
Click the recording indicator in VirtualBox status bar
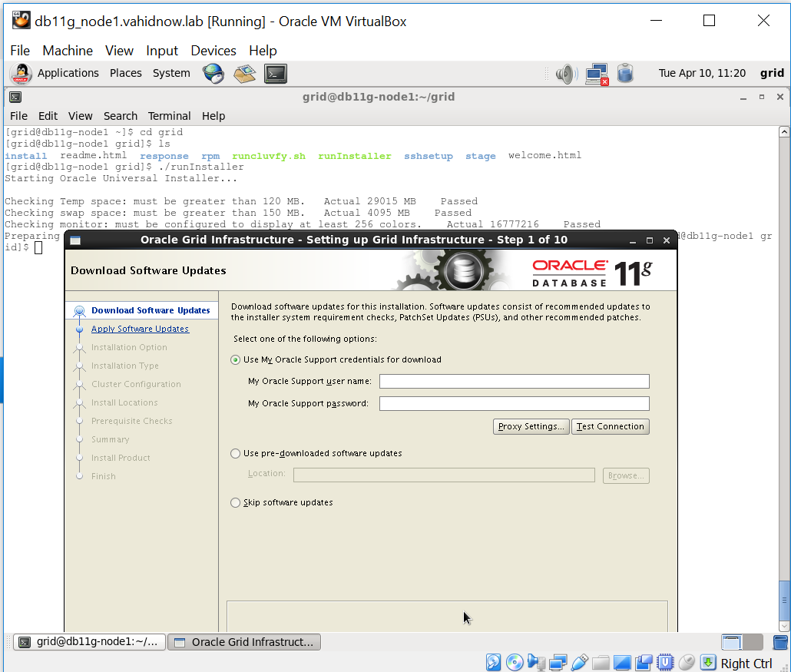click(x=644, y=662)
